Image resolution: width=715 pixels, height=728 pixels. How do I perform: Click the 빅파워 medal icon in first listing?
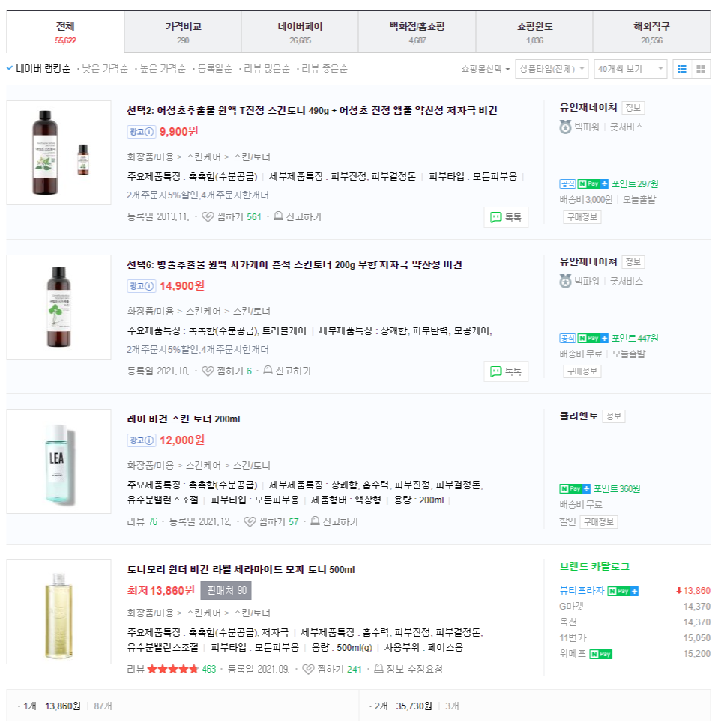point(565,127)
